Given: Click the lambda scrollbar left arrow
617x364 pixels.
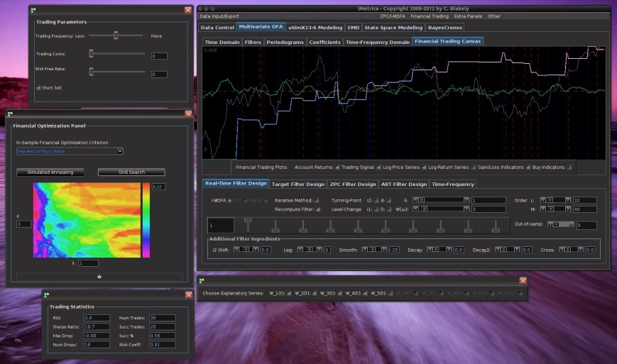Looking at the screenshot, I should click(415, 200).
